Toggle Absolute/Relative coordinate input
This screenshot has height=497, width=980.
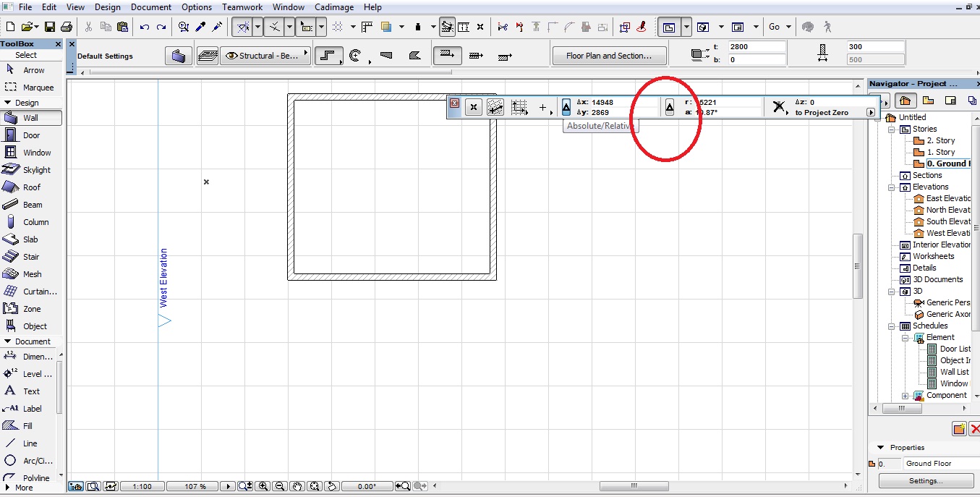565,106
